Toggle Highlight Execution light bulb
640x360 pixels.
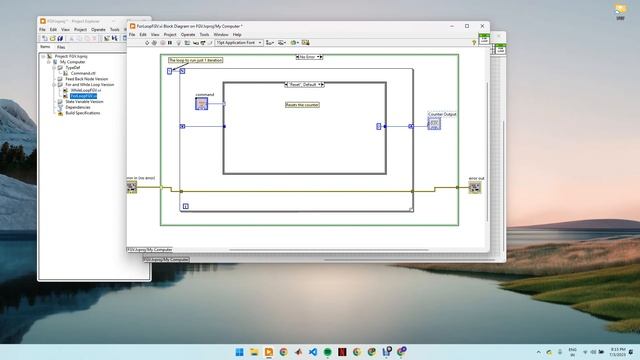178,42
